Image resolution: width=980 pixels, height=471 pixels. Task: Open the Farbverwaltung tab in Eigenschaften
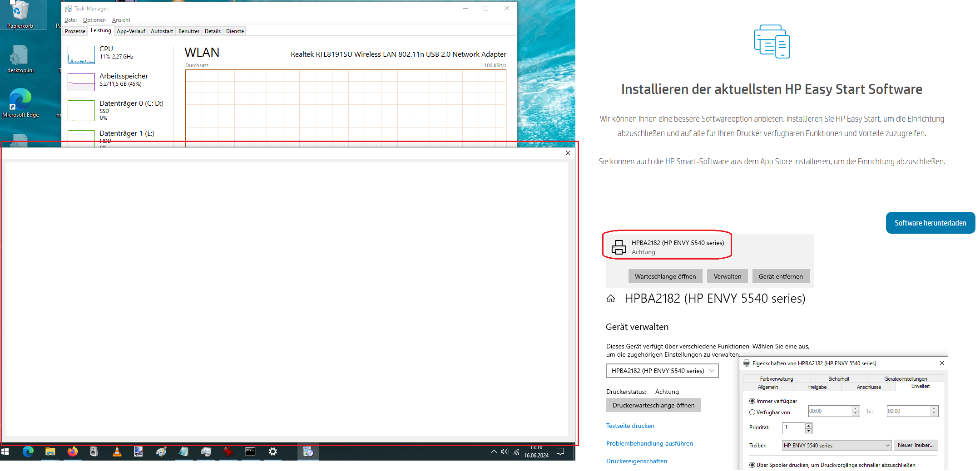(x=777, y=379)
